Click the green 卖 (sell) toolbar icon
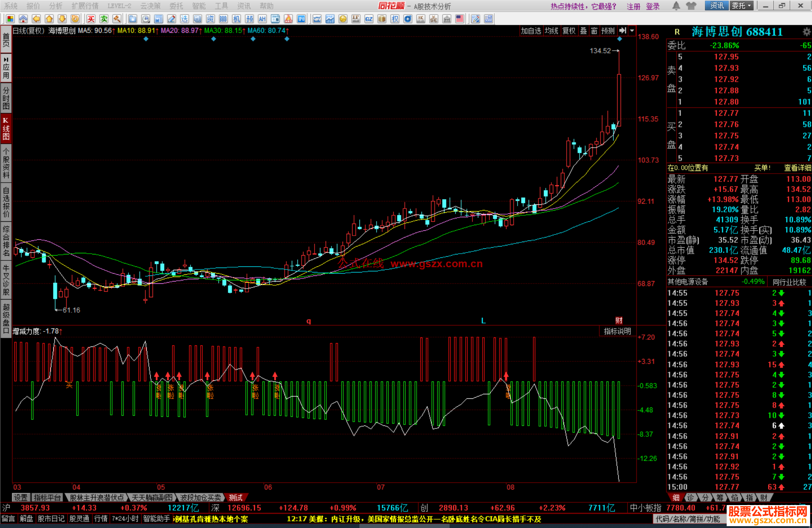 coord(104,19)
